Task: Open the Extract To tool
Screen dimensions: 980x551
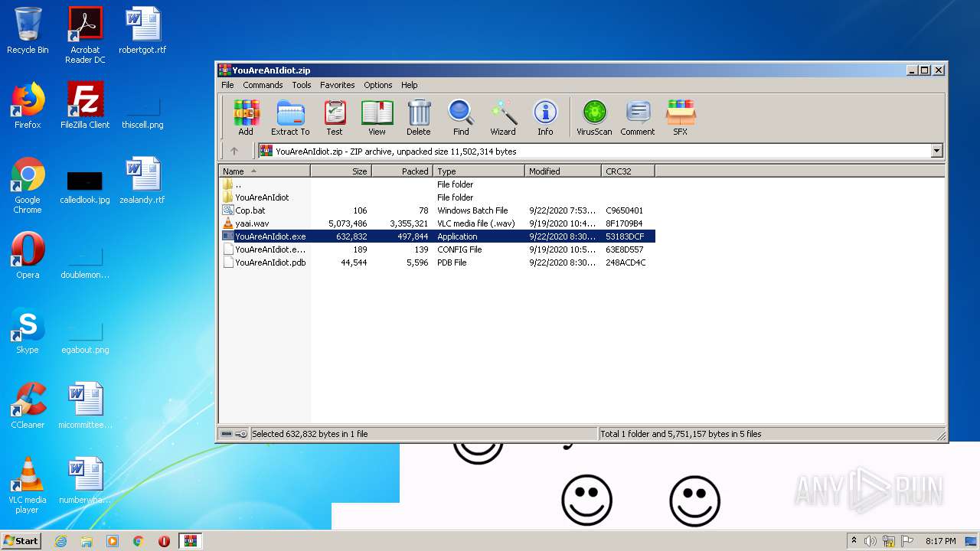Action: click(290, 118)
